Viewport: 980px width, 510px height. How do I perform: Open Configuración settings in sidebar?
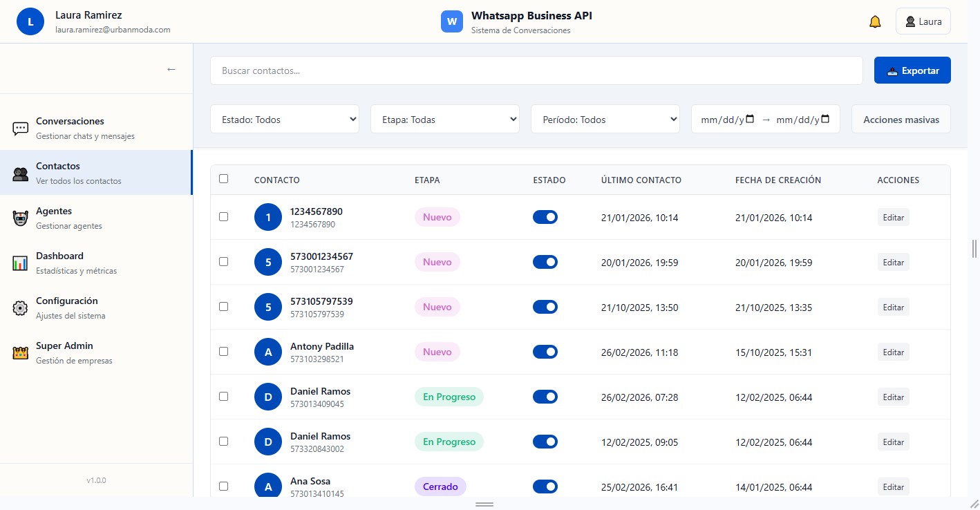(x=96, y=308)
